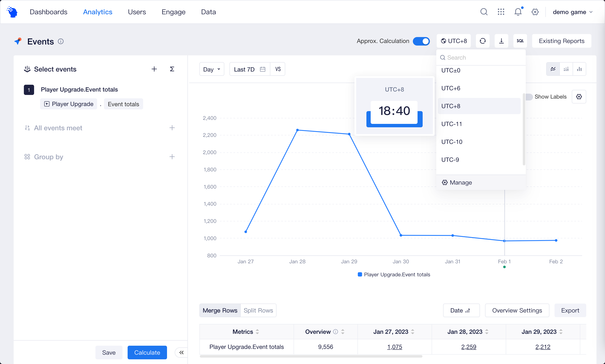The height and width of the screenshot is (364, 605).
Task: Click the timezone Search field
Action: [x=481, y=57]
